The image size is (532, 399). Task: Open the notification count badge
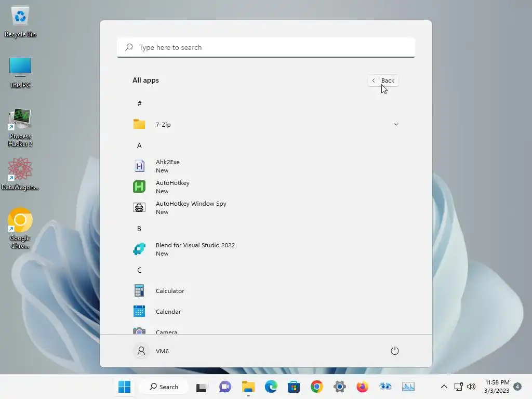coord(517,387)
